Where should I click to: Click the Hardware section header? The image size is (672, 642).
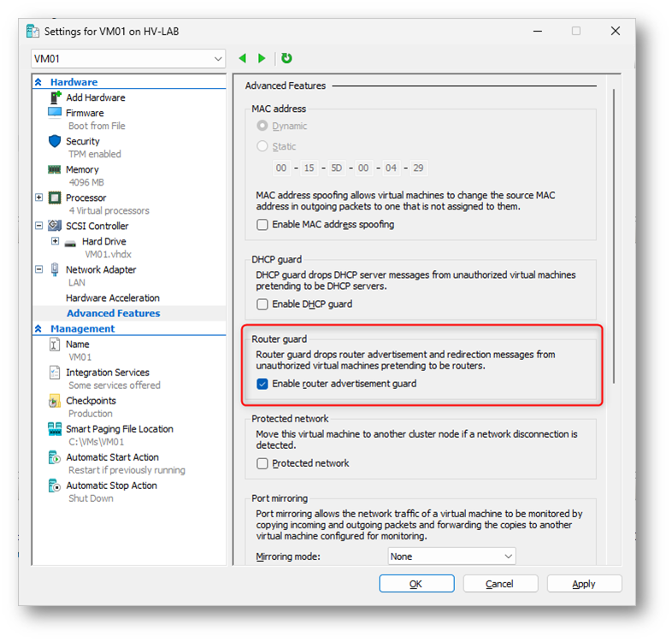pyautogui.click(x=74, y=82)
